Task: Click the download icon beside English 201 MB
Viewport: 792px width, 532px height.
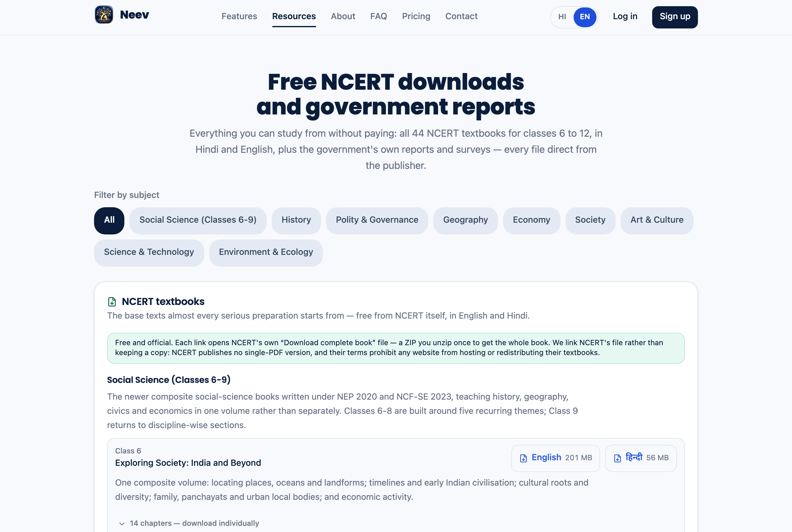Action: coord(523,458)
